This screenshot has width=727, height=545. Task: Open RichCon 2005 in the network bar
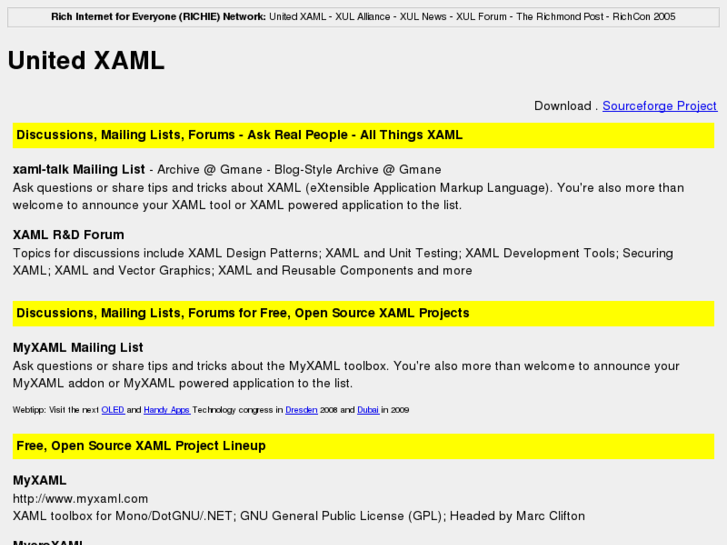(644, 17)
